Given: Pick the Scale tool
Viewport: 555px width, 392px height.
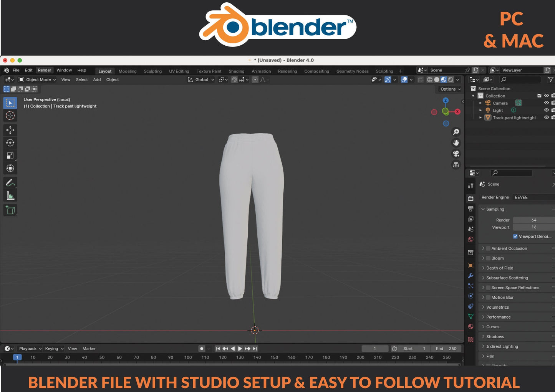Looking at the screenshot, I should click(x=10, y=155).
